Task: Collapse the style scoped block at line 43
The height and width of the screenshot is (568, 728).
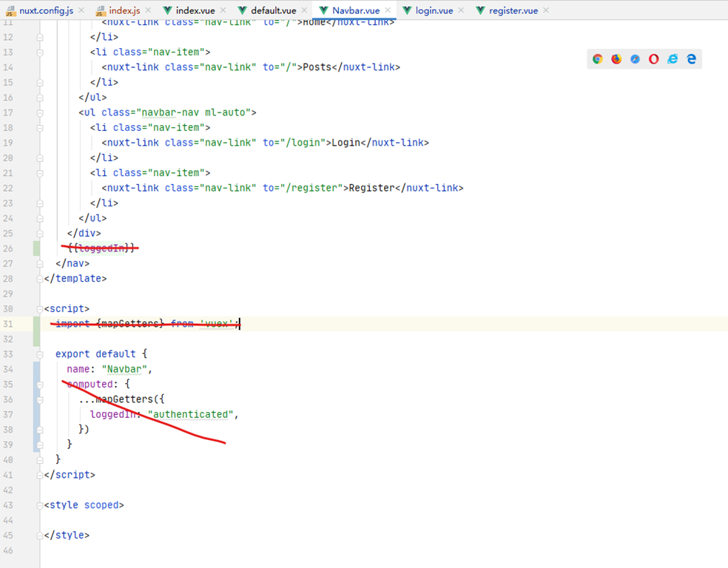Action: pyautogui.click(x=40, y=505)
